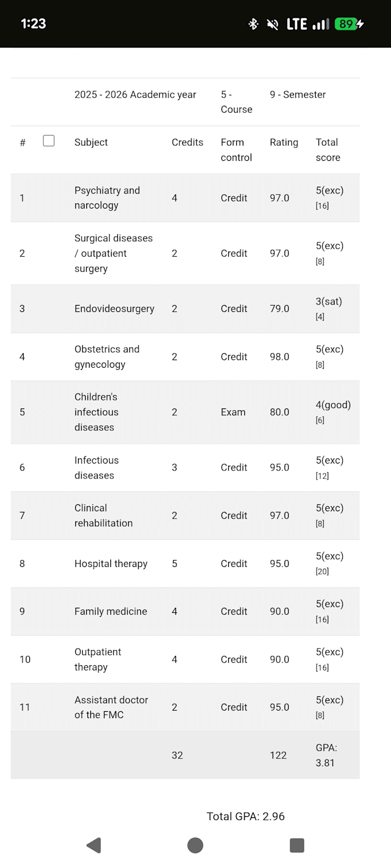Tap the battery indicator showing 89
This screenshot has height=868, width=391.
(350, 24)
